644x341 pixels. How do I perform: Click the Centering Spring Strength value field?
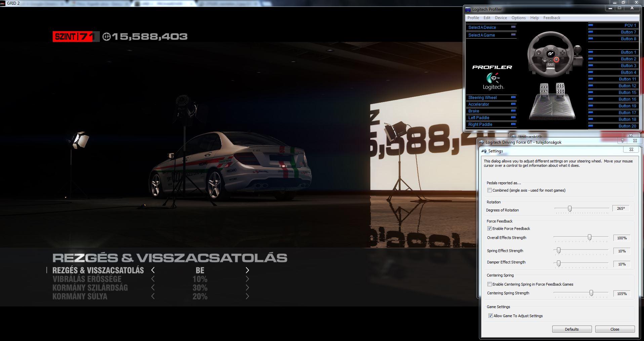(x=622, y=294)
